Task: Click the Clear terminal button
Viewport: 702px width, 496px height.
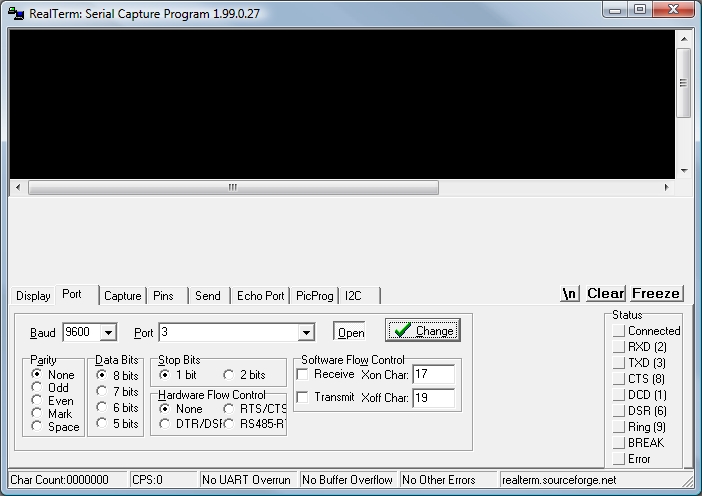Action: 605,294
